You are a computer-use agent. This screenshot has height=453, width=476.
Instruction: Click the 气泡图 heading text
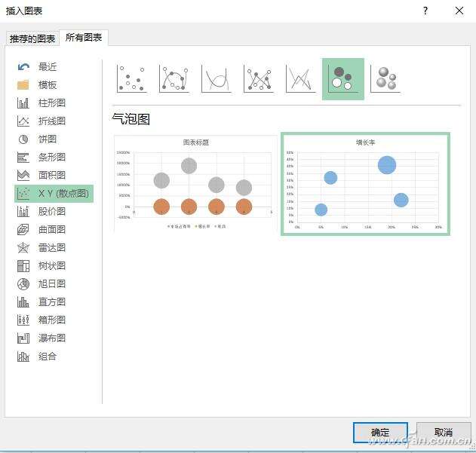tap(131, 118)
